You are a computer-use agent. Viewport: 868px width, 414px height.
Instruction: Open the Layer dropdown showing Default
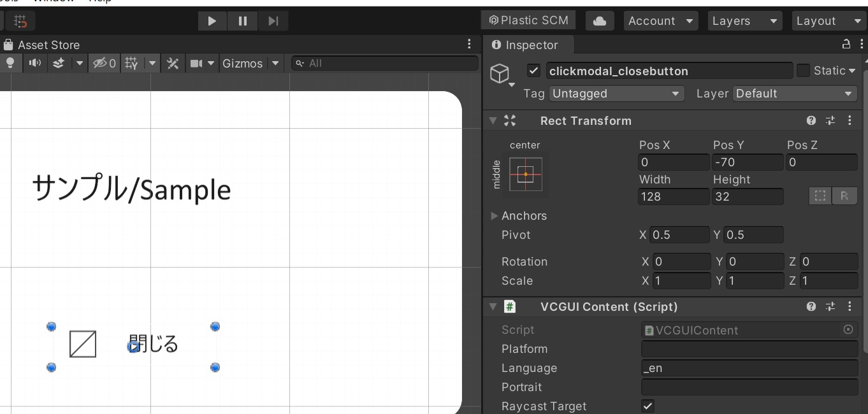(794, 94)
